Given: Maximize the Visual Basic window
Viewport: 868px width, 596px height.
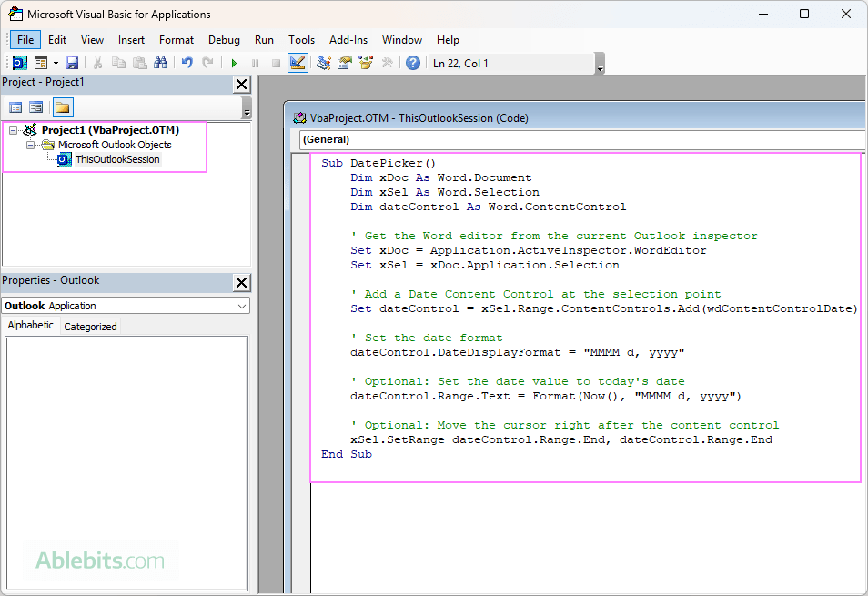Looking at the screenshot, I should coord(804,14).
